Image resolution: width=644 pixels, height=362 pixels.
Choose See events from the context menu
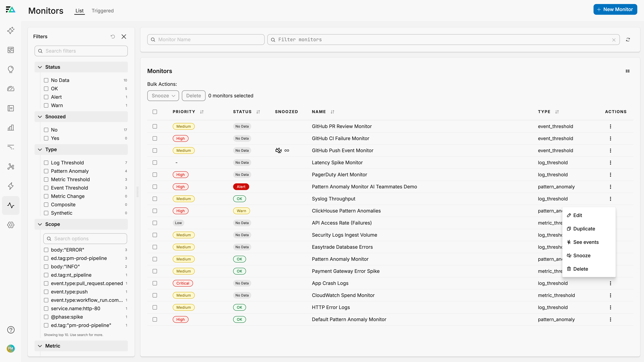point(589,242)
